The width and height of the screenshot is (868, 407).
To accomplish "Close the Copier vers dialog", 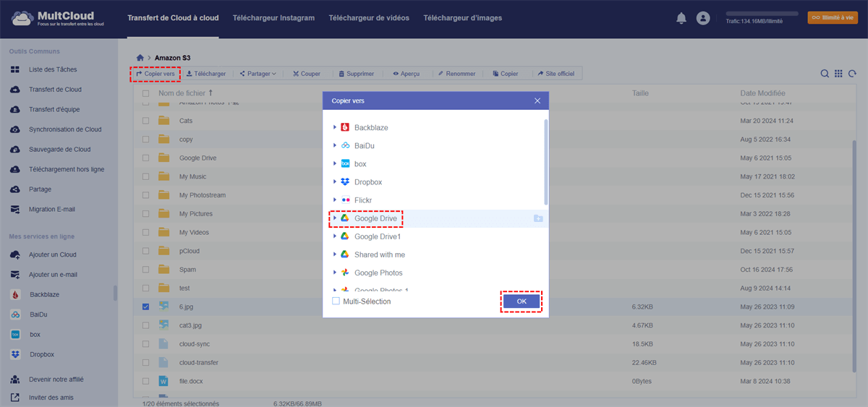I will [537, 101].
